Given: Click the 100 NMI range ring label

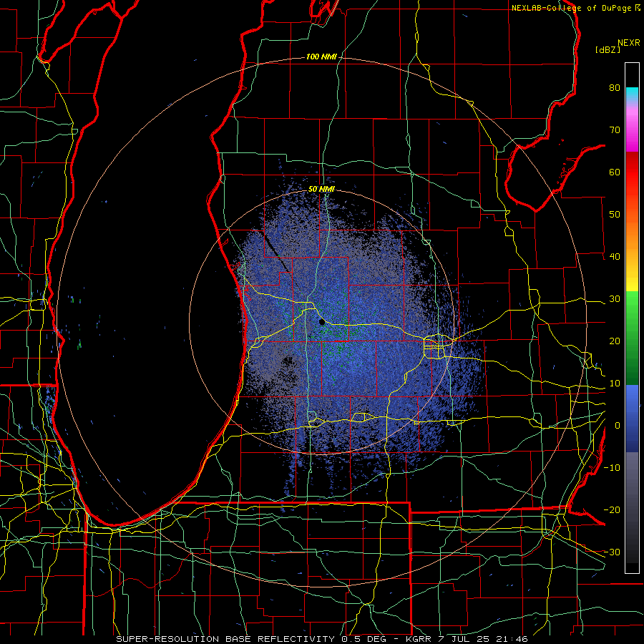Looking at the screenshot, I should (x=321, y=57).
